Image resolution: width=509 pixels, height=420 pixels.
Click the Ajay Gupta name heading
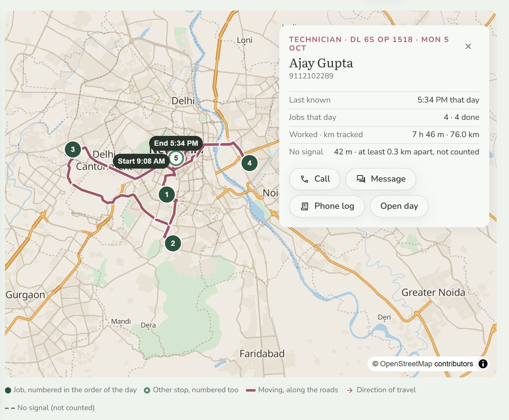click(321, 63)
